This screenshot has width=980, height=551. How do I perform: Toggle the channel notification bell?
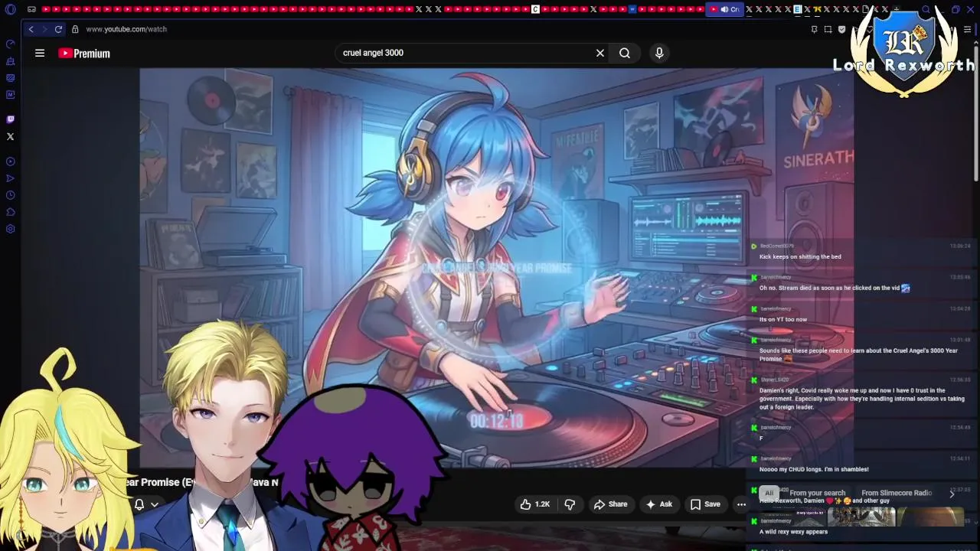(139, 504)
